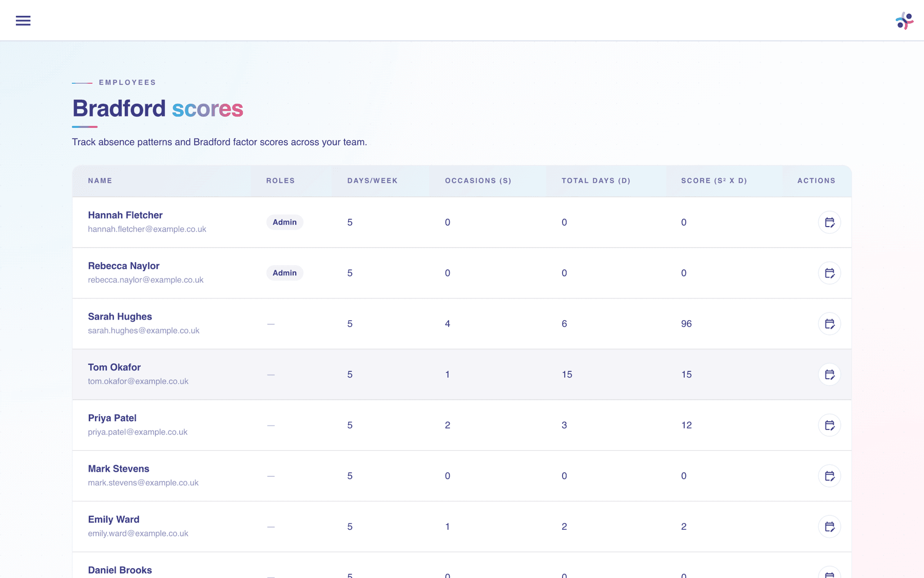Click sarah.hughes@example.co.uk email
Image resolution: width=924 pixels, height=578 pixels.
click(x=144, y=331)
